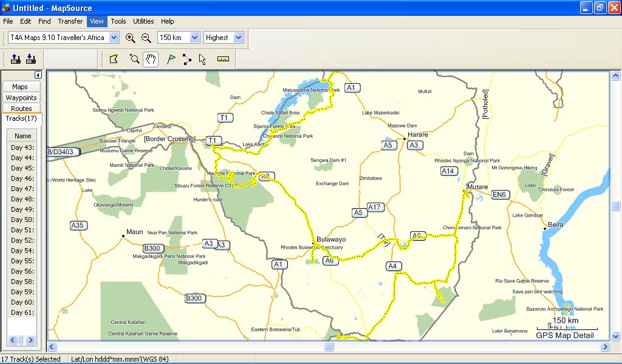Click the Harare city label on map
Screen dimensions: 622x364
[x=418, y=135]
